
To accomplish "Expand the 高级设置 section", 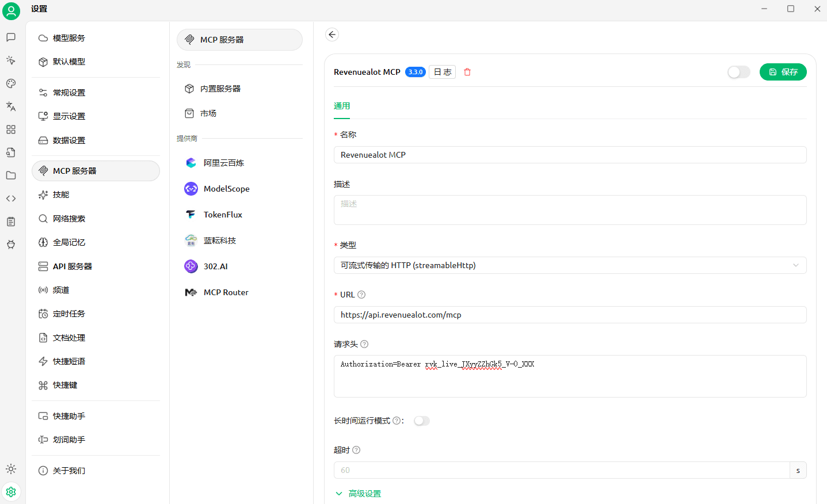I will [358, 494].
